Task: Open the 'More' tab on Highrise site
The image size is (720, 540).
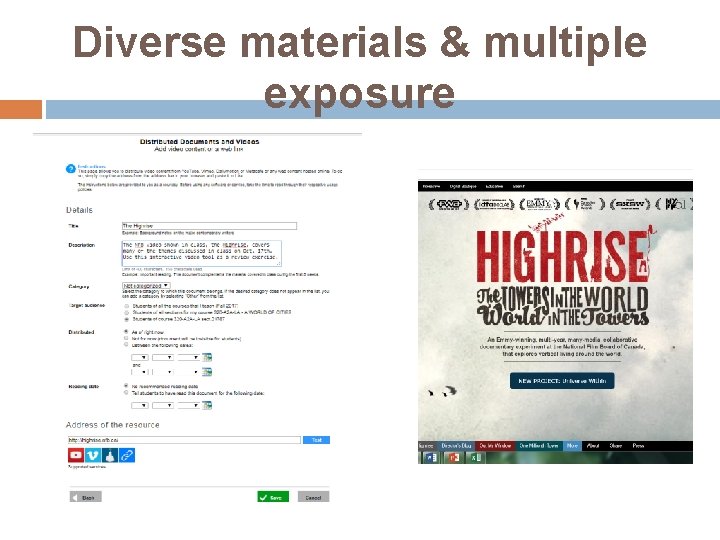Action: point(572,445)
